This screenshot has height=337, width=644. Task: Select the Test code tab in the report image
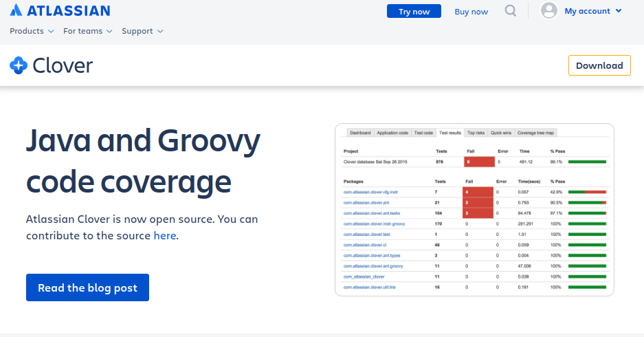pos(423,133)
